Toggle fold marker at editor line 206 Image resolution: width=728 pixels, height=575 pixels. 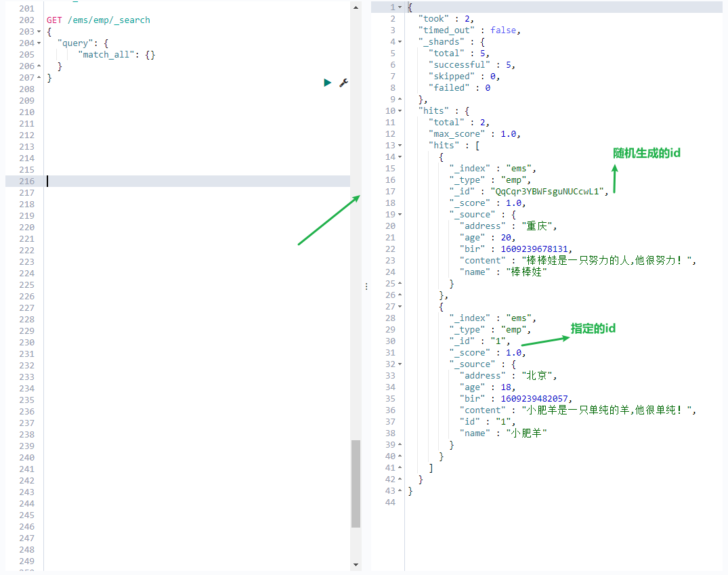click(x=39, y=66)
